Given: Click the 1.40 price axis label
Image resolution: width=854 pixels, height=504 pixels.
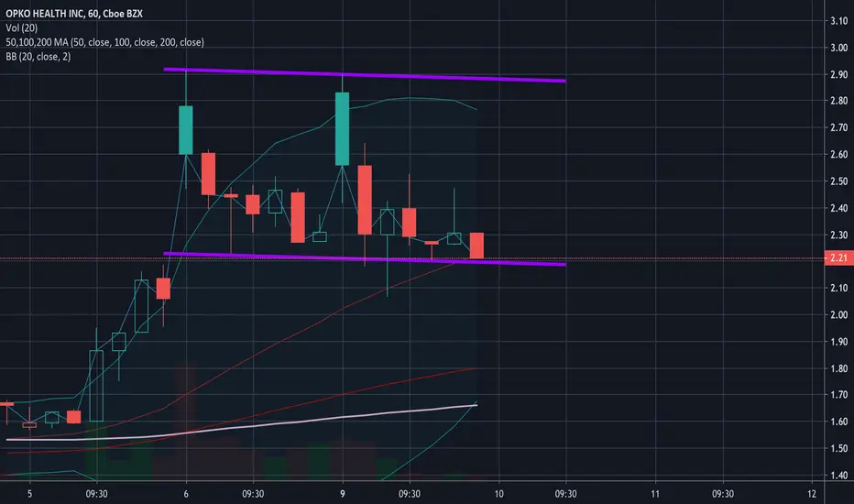Looking at the screenshot, I should [838, 475].
